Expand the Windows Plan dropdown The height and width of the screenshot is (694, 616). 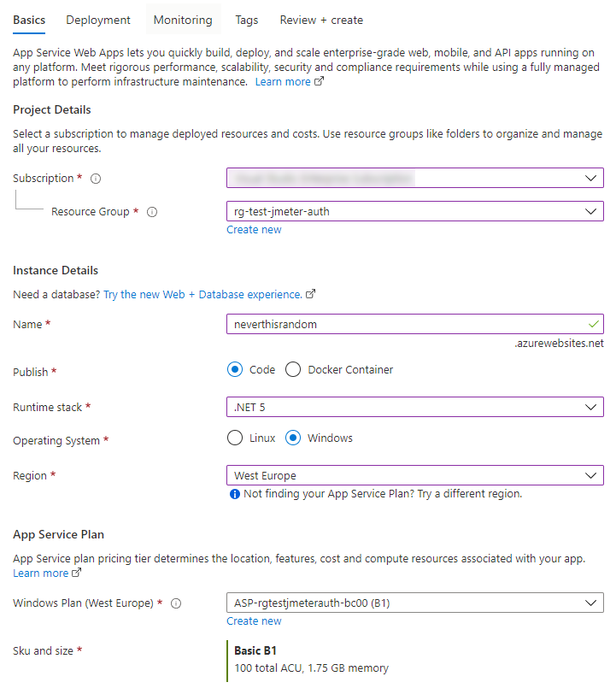592,603
